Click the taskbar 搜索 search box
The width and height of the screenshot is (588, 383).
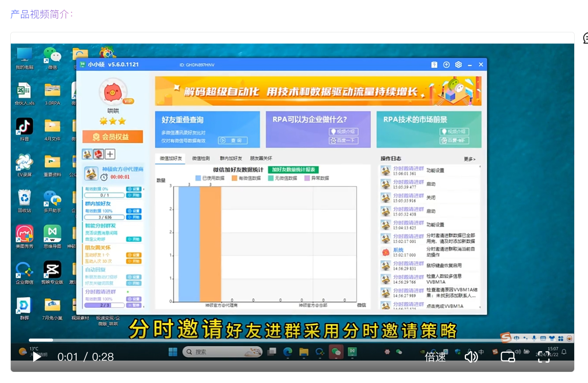coord(223,352)
